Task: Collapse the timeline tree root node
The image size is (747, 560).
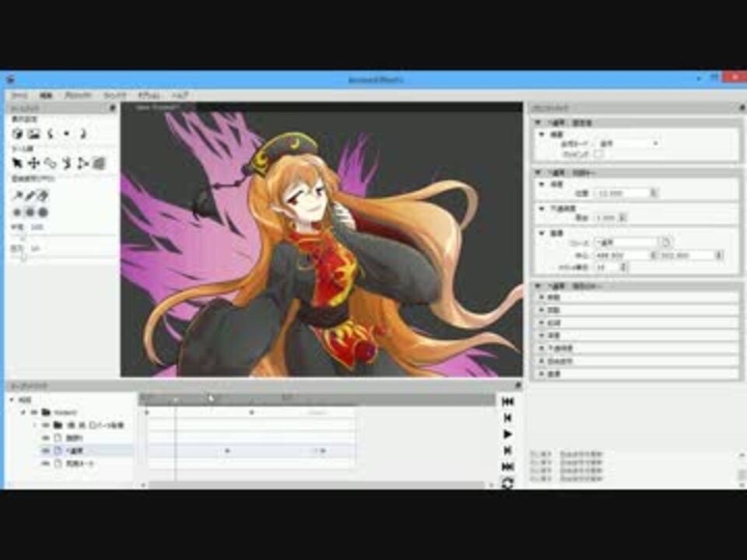Action: (12, 400)
